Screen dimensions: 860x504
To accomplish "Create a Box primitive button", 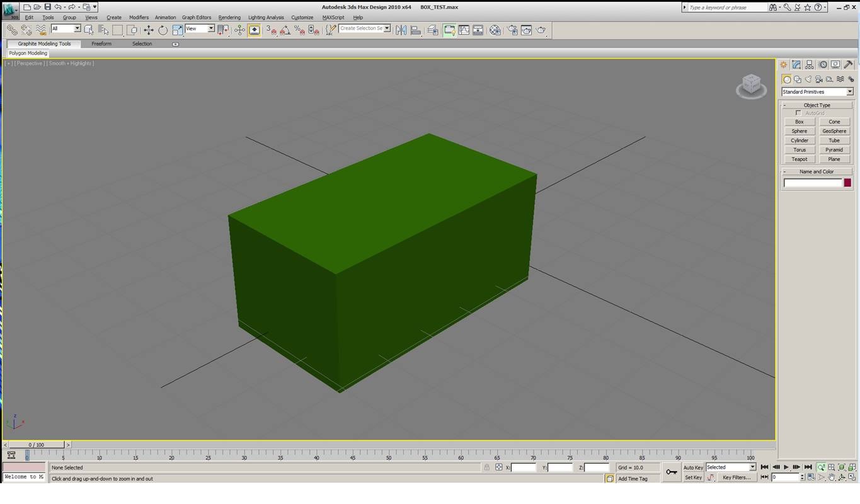I will coord(800,122).
